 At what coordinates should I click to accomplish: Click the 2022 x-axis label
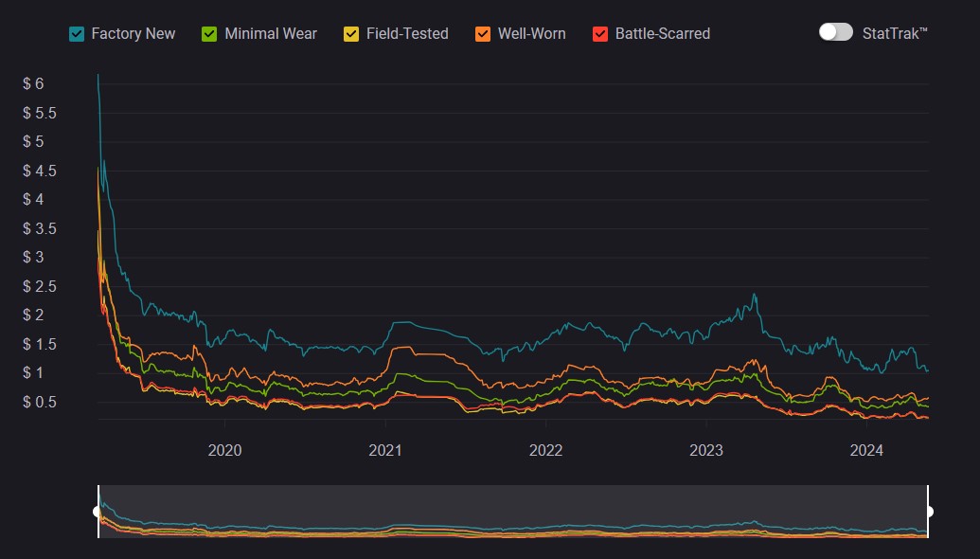click(546, 450)
